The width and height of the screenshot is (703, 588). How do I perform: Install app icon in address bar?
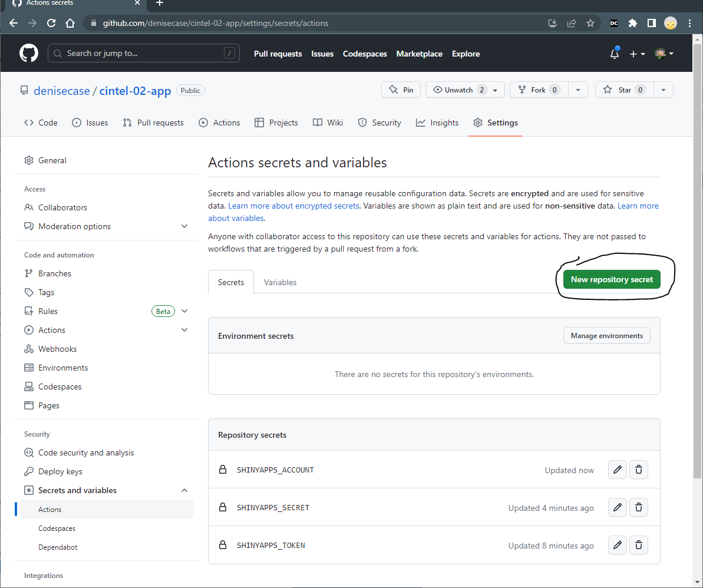(x=552, y=24)
